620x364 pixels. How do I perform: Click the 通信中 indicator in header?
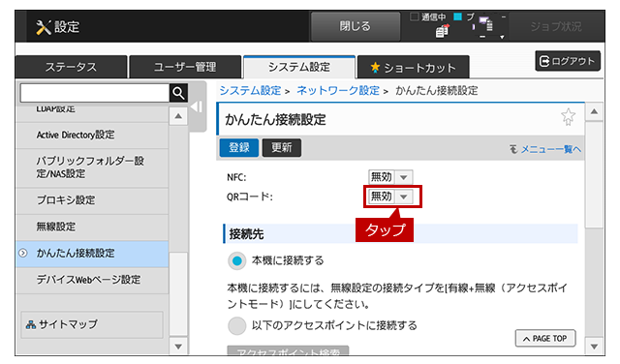(x=428, y=17)
